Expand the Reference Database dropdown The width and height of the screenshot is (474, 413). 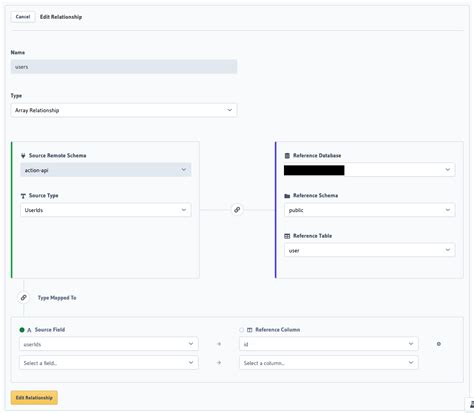coord(369,170)
